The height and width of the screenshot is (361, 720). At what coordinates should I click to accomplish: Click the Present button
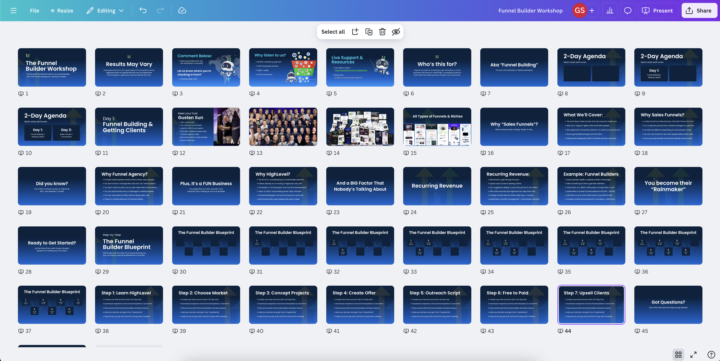tap(657, 11)
